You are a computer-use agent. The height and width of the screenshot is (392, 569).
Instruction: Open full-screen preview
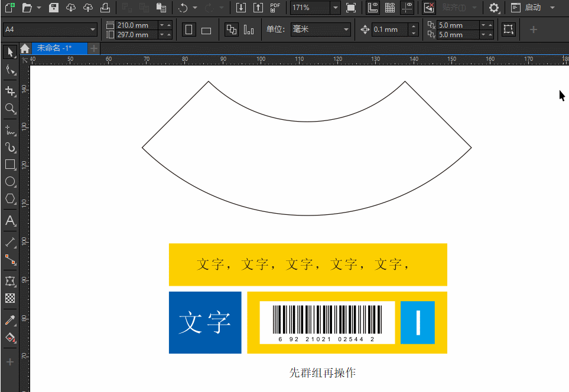[351, 7]
